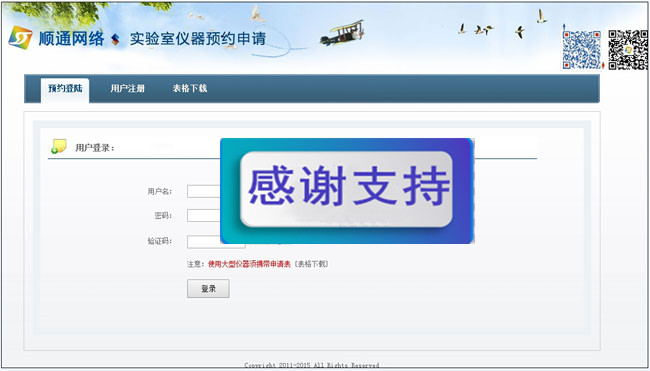Image resolution: width=650 pixels, height=371 pixels.
Task: Focus the 用户名 input field
Action: pos(204,192)
